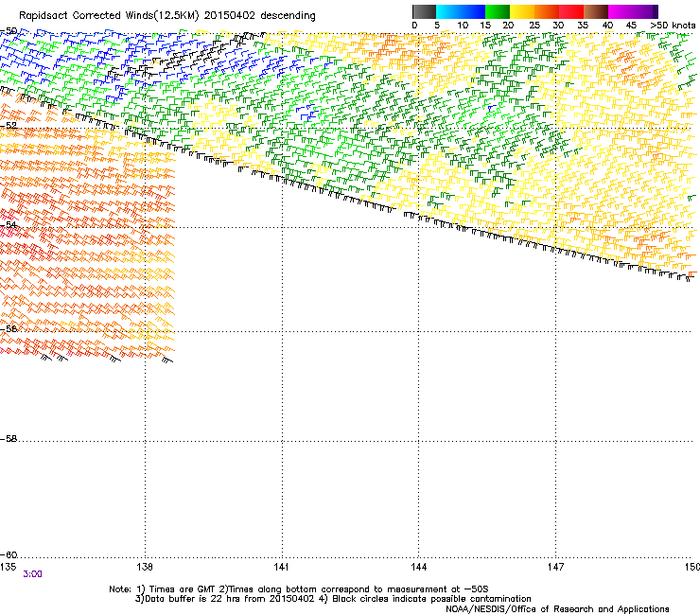Click longitude label '144'

418,567
